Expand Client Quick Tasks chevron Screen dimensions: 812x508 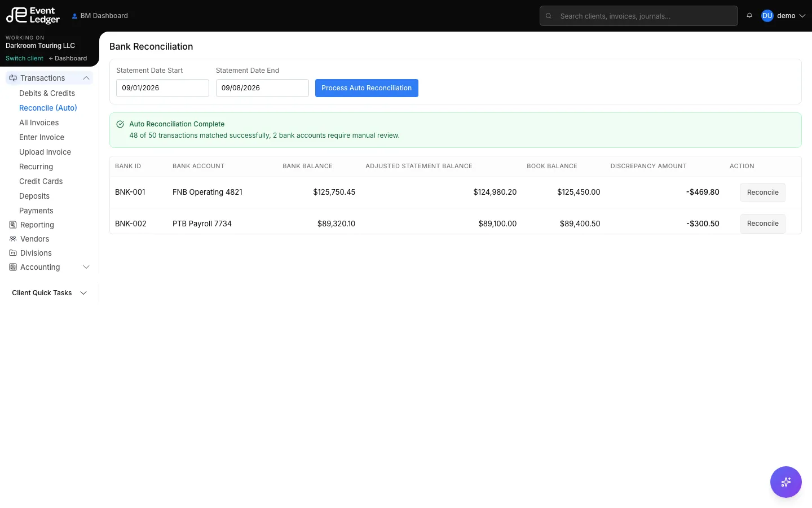(x=83, y=293)
